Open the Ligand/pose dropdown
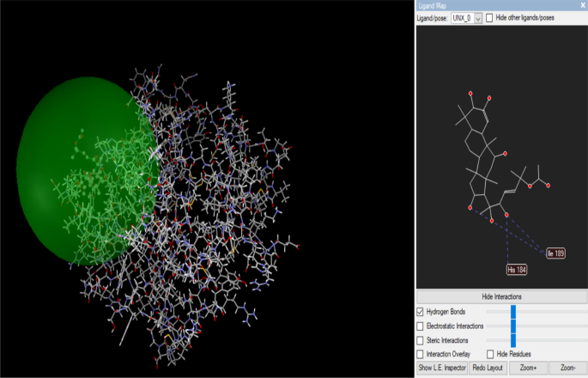The width and height of the screenshot is (588, 378). [478, 18]
